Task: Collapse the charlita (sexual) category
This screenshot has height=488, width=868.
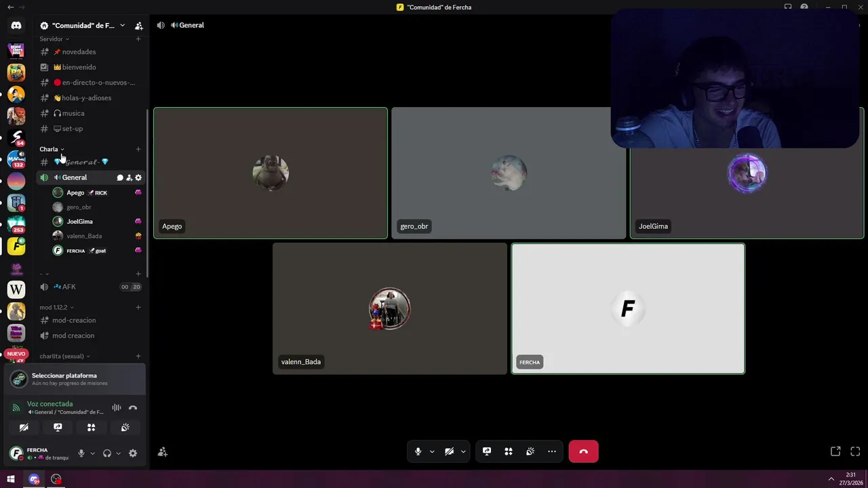Action: tap(64, 356)
